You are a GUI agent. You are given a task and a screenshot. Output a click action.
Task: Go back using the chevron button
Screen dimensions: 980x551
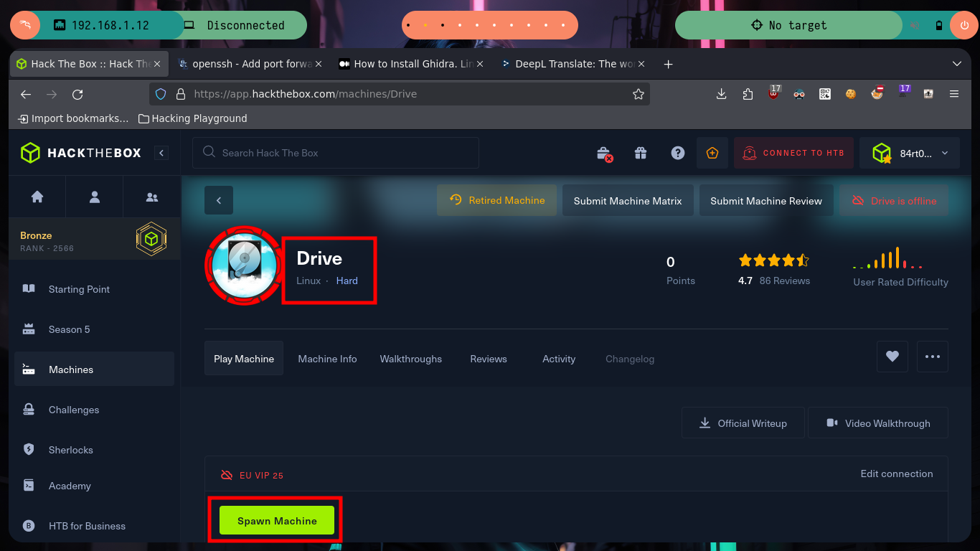(219, 200)
